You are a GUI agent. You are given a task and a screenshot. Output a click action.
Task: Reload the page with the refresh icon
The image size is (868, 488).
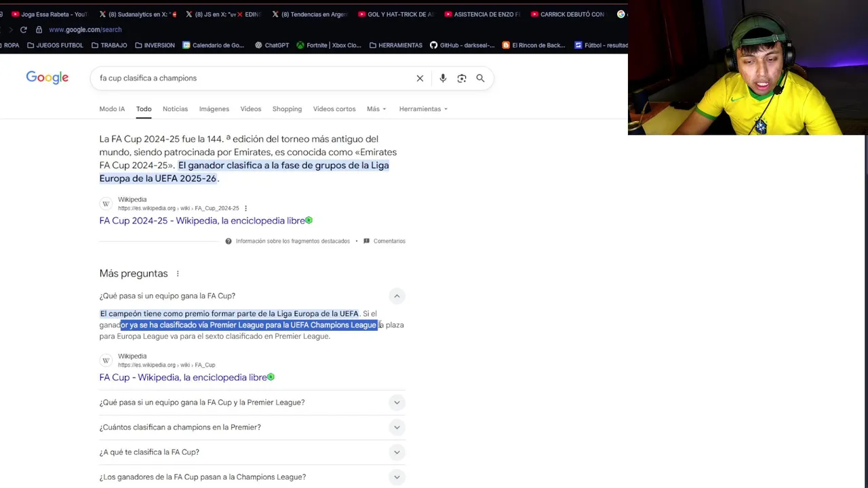click(23, 30)
